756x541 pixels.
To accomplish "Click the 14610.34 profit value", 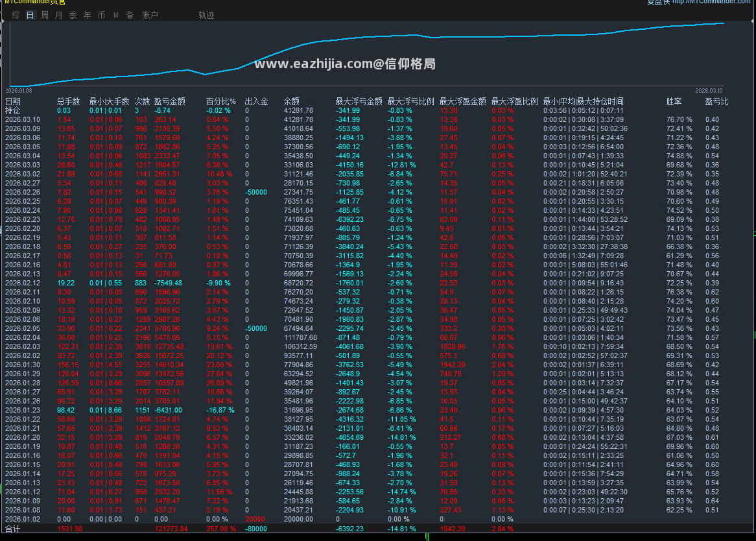I will pyautogui.click(x=169, y=365).
